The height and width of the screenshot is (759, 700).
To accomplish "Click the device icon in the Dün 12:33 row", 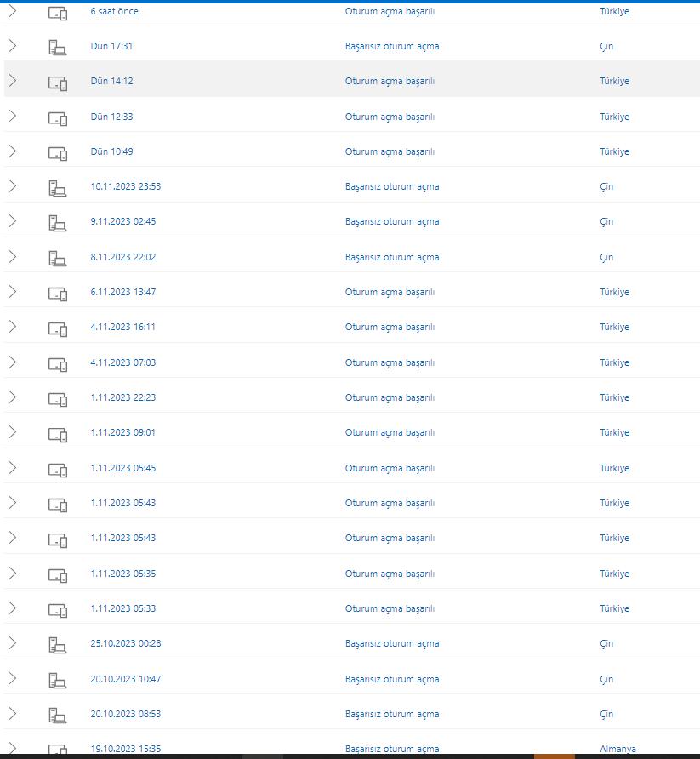I will click(x=58, y=118).
